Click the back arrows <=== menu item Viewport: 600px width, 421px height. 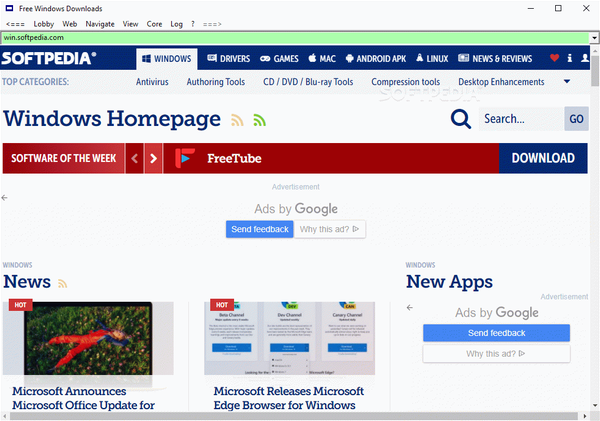tap(15, 24)
